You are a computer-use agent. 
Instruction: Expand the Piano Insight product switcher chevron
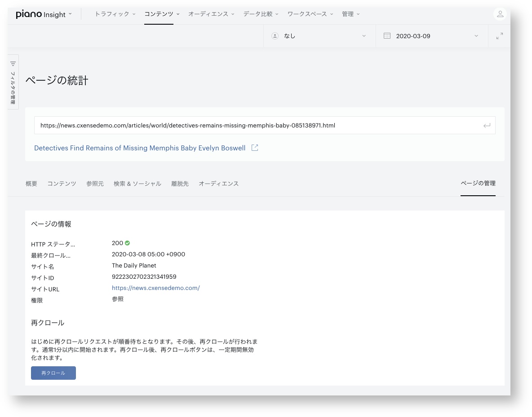click(x=70, y=14)
